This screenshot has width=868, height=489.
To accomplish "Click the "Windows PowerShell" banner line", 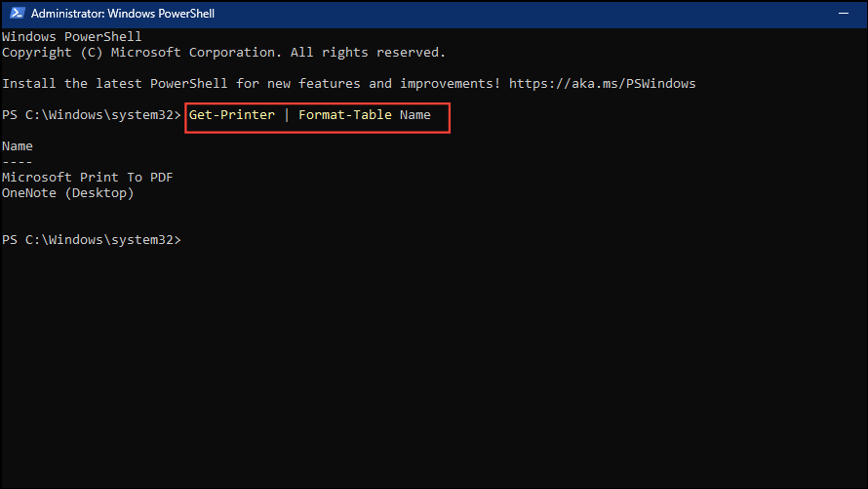I will (x=72, y=37).
